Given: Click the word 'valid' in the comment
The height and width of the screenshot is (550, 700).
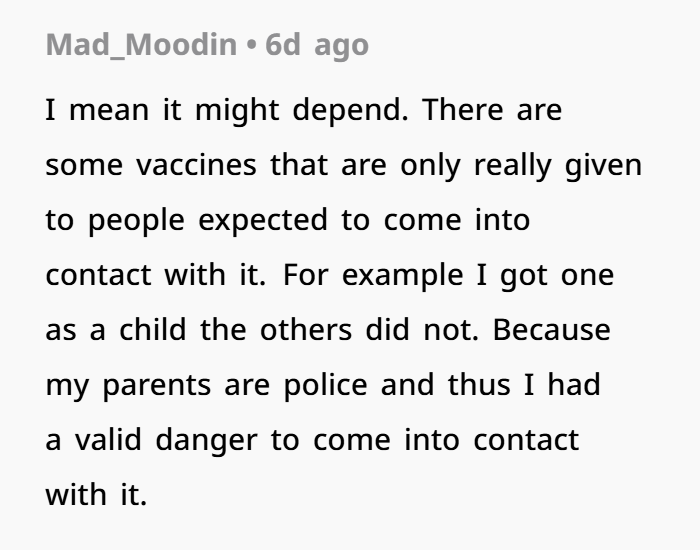Looking at the screenshot, I should pyautogui.click(x=108, y=440).
